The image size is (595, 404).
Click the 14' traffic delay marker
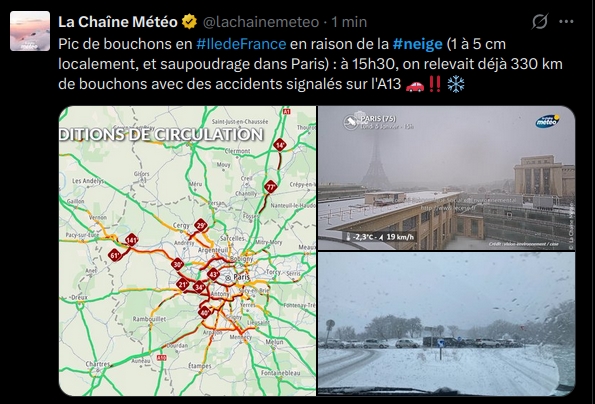pos(280,145)
